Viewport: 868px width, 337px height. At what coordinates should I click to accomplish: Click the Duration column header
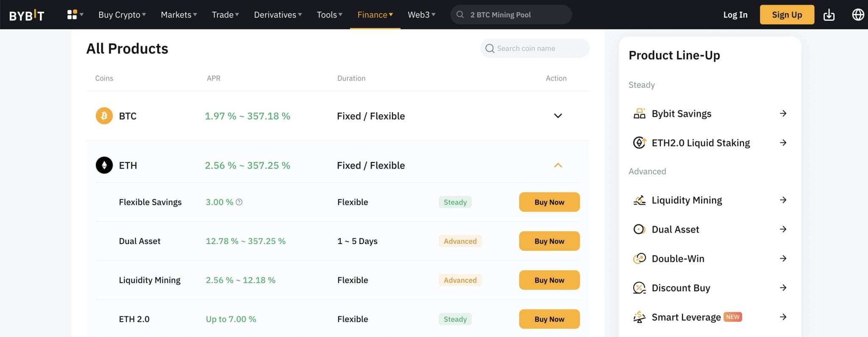[351, 79]
